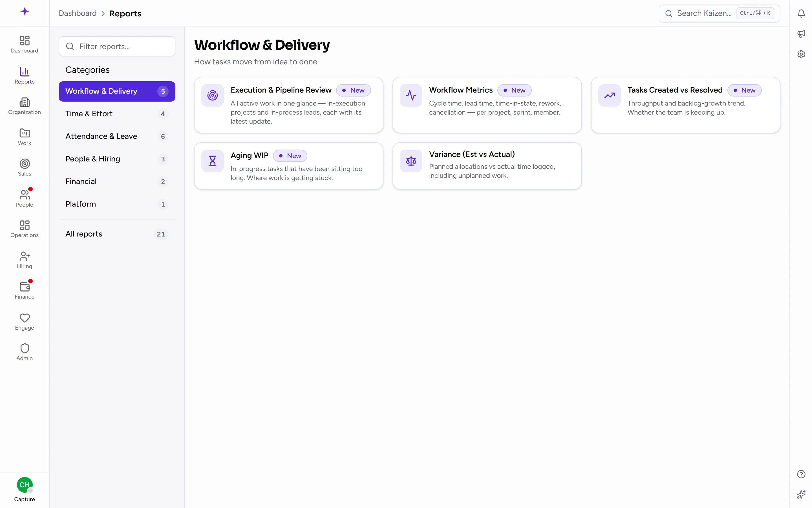The image size is (812, 508).
Task: Open the Engage section
Action: coord(25,322)
